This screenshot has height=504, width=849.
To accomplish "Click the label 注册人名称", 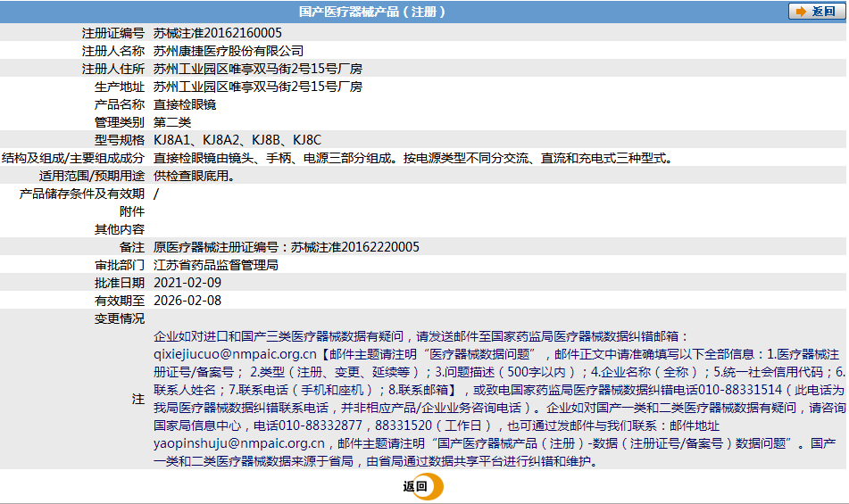I will [113, 51].
